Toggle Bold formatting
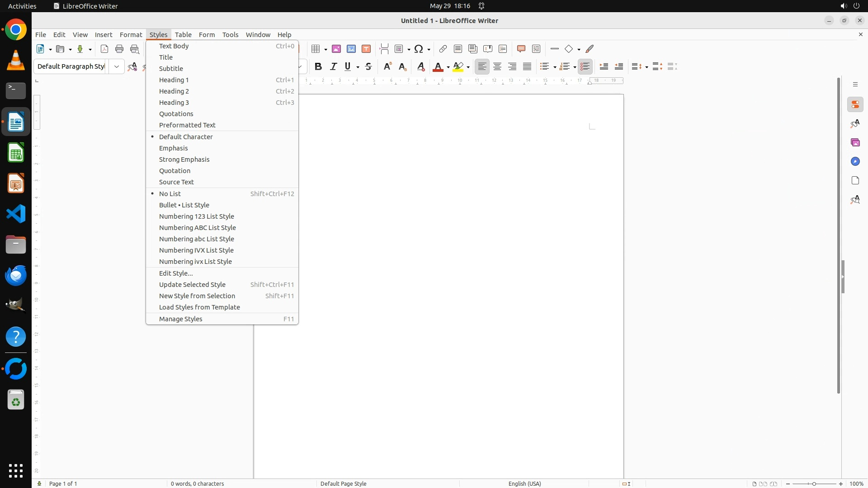 coord(318,66)
